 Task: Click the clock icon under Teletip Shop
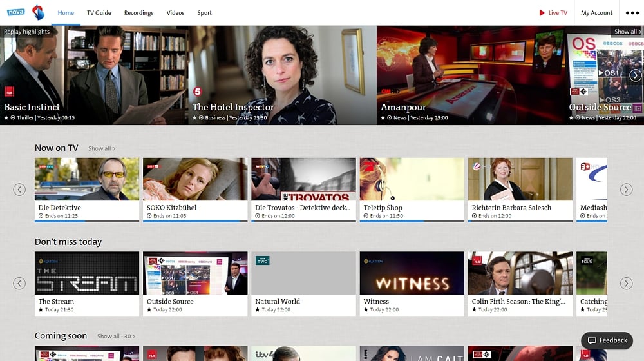[x=366, y=216]
